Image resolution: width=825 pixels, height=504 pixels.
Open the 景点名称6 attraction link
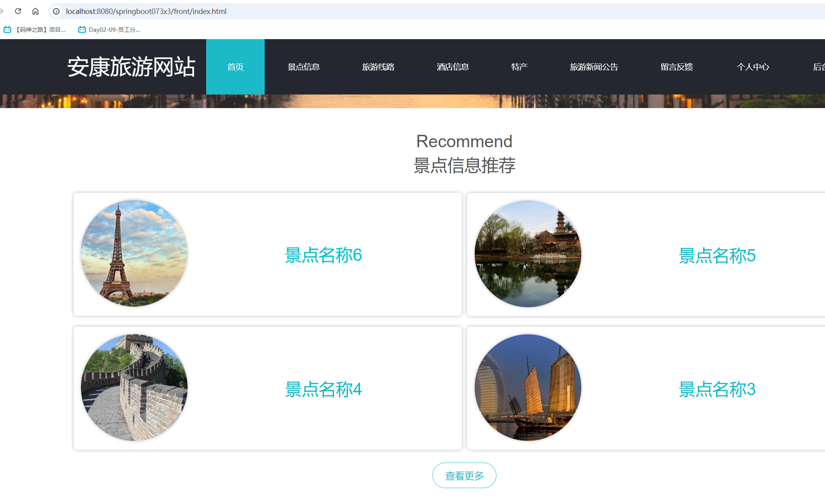pos(323,255)
